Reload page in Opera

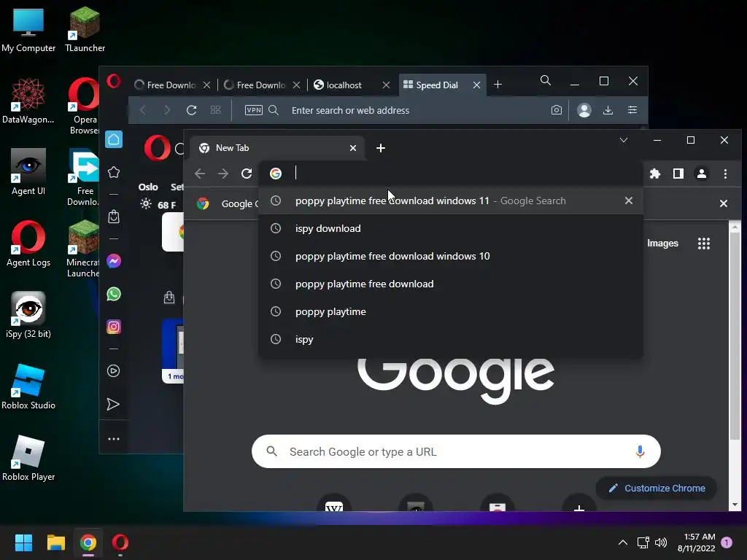(x=192, y=110)
